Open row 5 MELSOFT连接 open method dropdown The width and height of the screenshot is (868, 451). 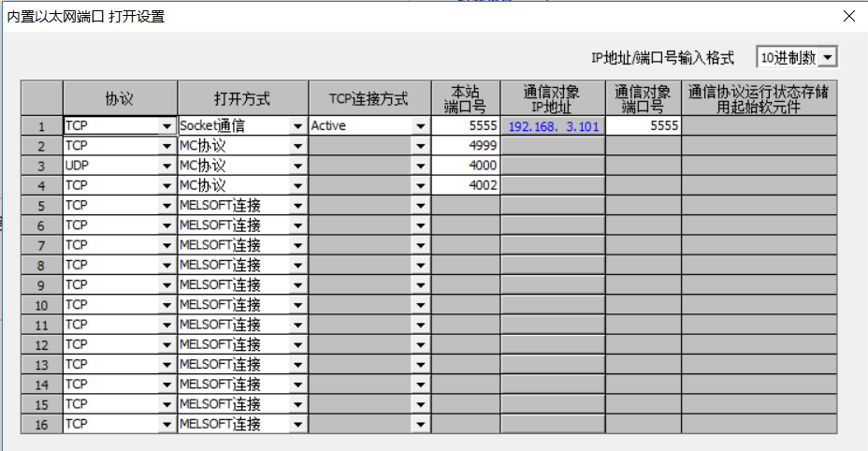click(x=297, y=205)
